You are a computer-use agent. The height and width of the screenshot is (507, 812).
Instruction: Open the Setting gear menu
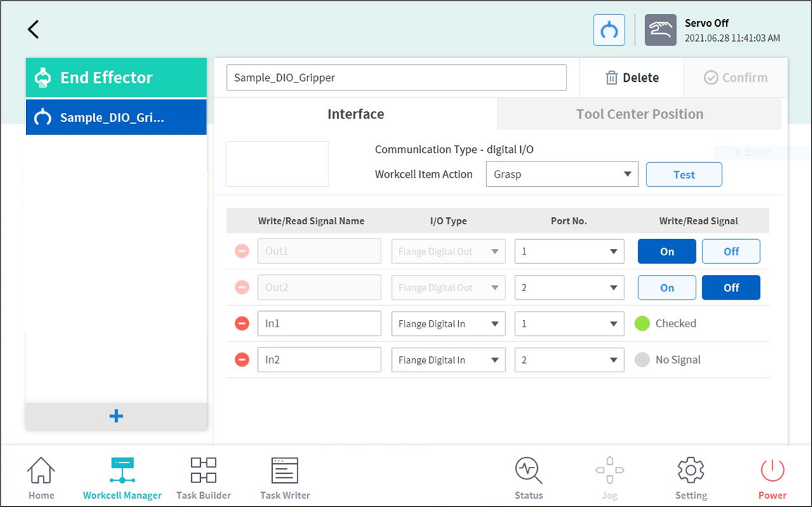[x=691, y=478]
